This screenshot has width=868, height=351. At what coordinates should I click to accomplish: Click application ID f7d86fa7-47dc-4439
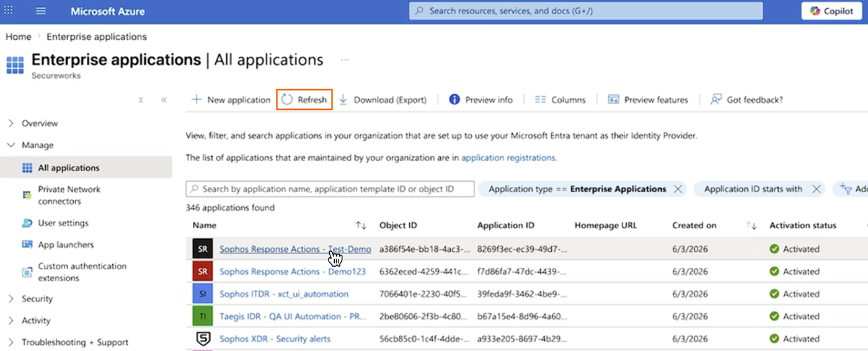pos(521,272)
